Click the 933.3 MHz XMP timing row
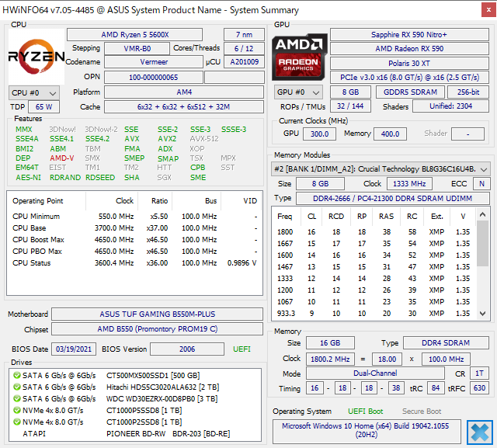This screenshot has height=448, width=497. click(x=374, y=314)
